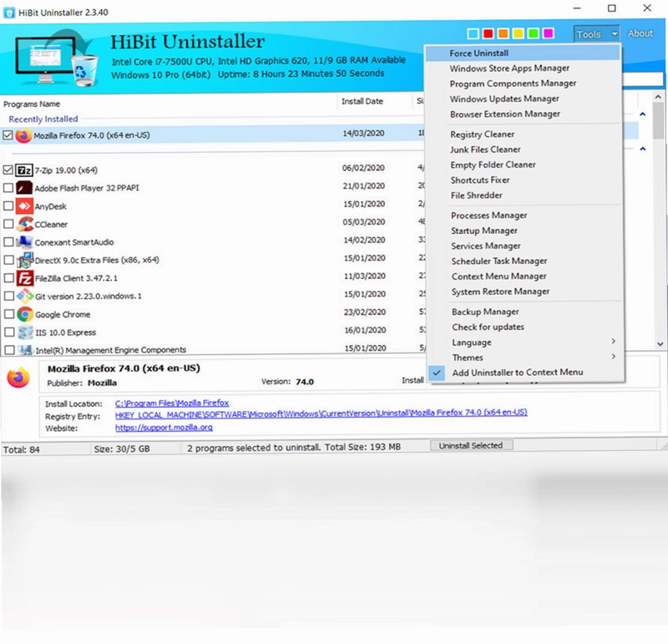Open Browser Extension Manager
The height and width of the screenshot is (644, 668).
505,114
